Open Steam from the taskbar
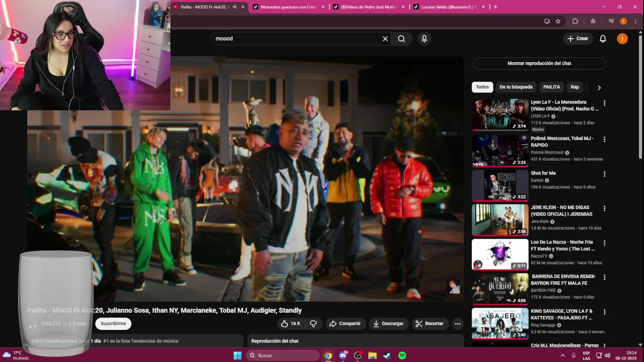 click(x=387, y=355)
